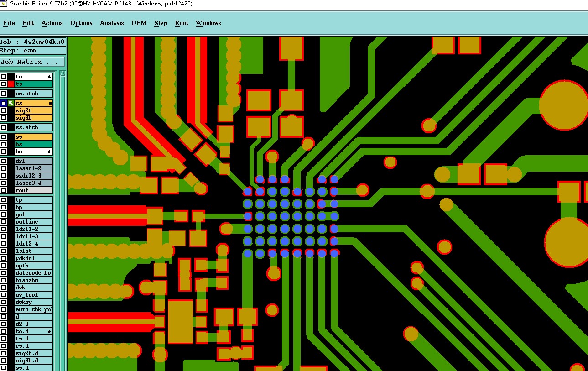The width and height of the screenshot is (588, 371).
Task: Tick the outline layer checkbox
Action: (x=4, y=222)
